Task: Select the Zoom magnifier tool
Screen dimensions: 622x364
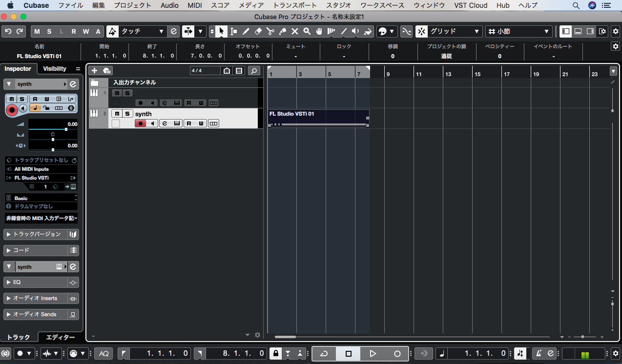Action: pyautogui.click(x=307, y=31)
